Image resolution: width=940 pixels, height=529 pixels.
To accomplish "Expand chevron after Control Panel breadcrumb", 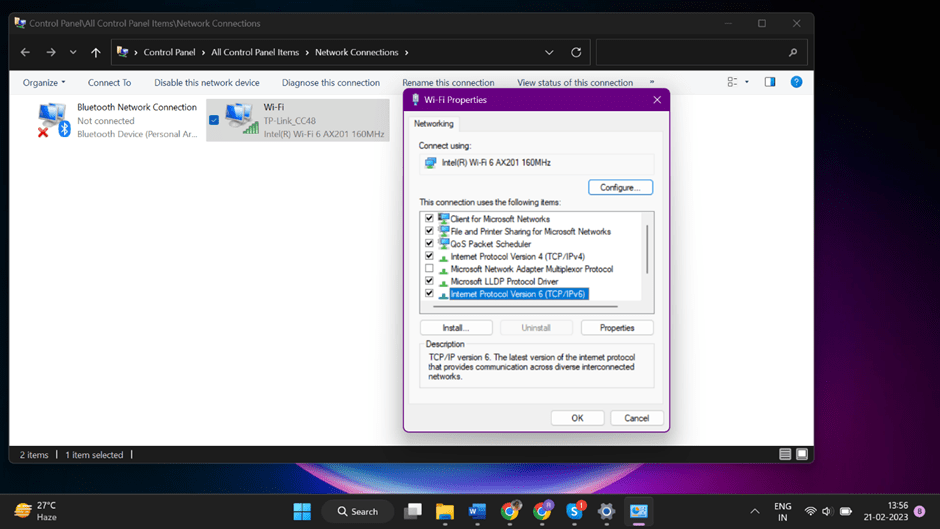I will 203,52.
